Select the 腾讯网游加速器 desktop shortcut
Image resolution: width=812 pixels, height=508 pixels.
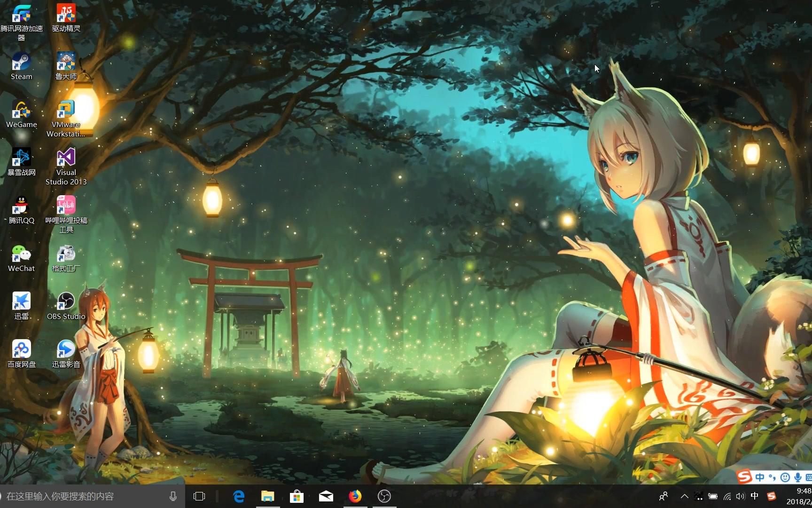(x=22, y=22)
